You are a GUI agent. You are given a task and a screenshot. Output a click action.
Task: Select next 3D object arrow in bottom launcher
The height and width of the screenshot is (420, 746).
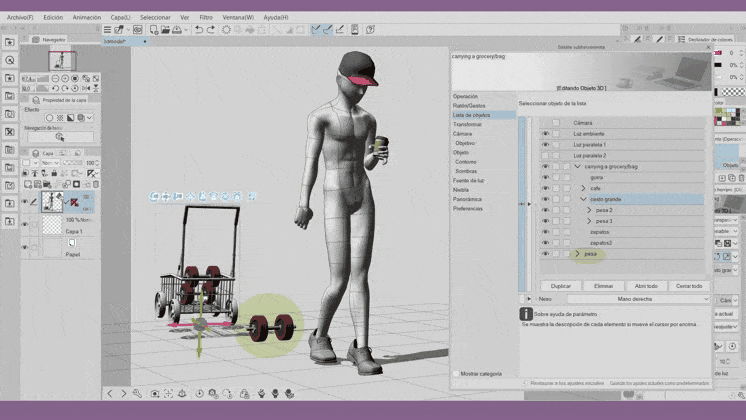(x=124, y=394)
